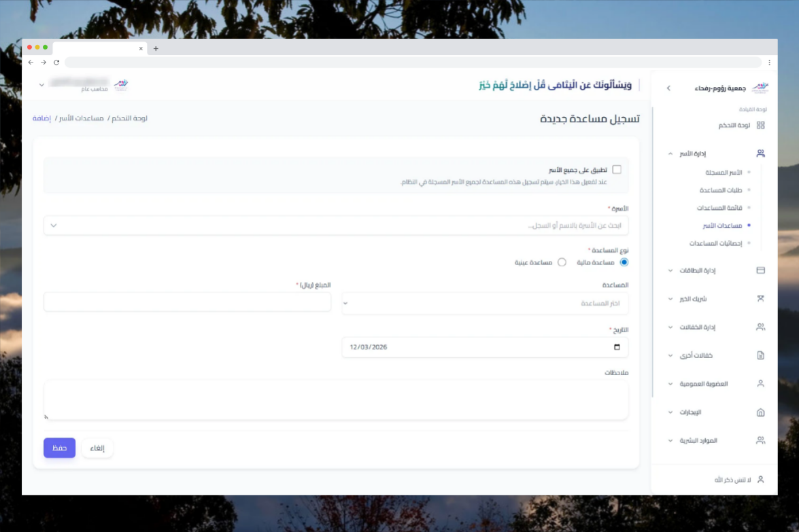Screen dimensions: 799x532
Task: Open the calendar picker in the date field
Action: (617, 347)
